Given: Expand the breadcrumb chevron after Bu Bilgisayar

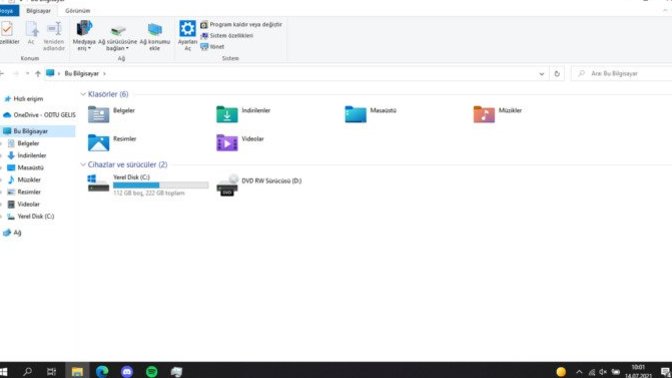Looking at the screenshot, I should click(104, 74).
